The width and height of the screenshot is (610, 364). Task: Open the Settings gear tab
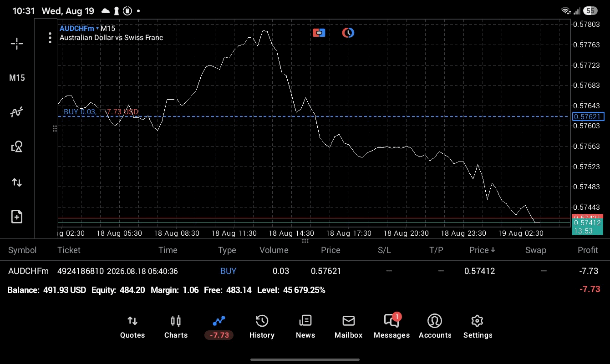[478, 327]
